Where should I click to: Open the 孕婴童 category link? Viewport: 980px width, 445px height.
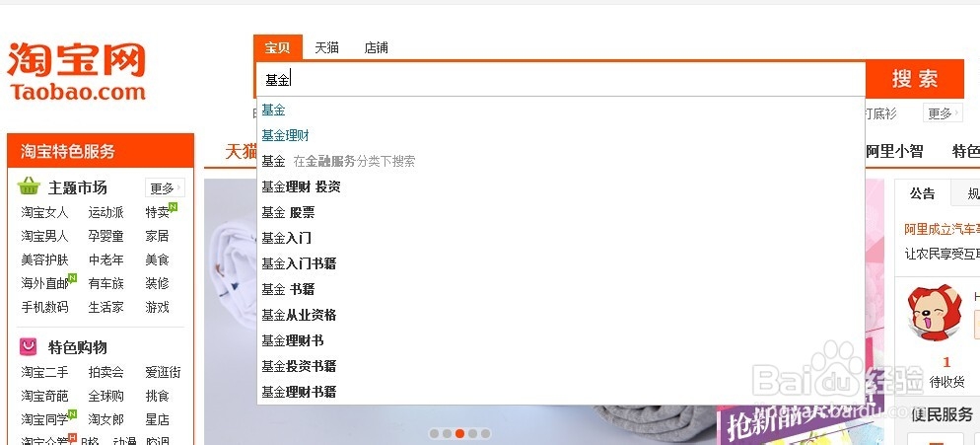pos(105,236)
